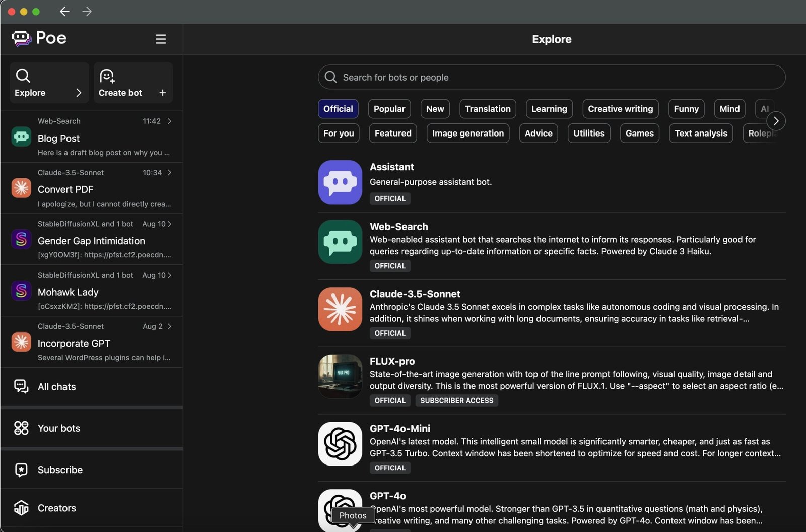
Task: Select the Text analysis category tab
Action: pyautogui.click(x=701, y=134)
